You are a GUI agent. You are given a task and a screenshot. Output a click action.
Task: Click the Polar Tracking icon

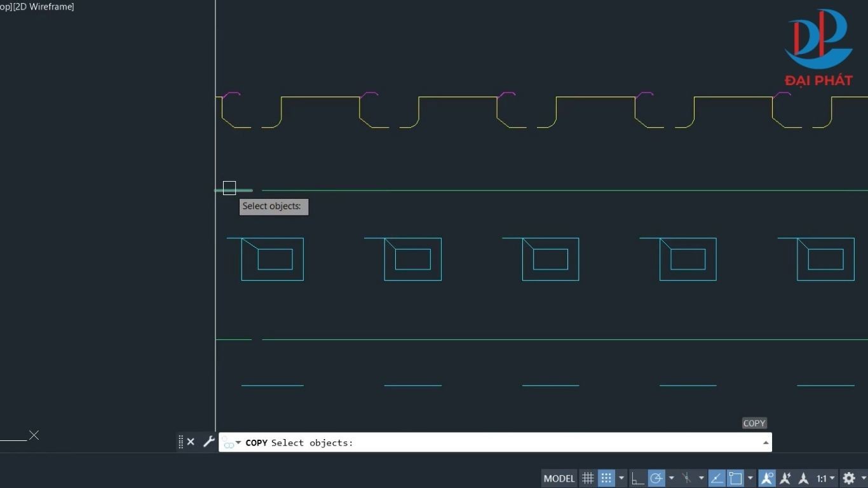click(656, 478)
